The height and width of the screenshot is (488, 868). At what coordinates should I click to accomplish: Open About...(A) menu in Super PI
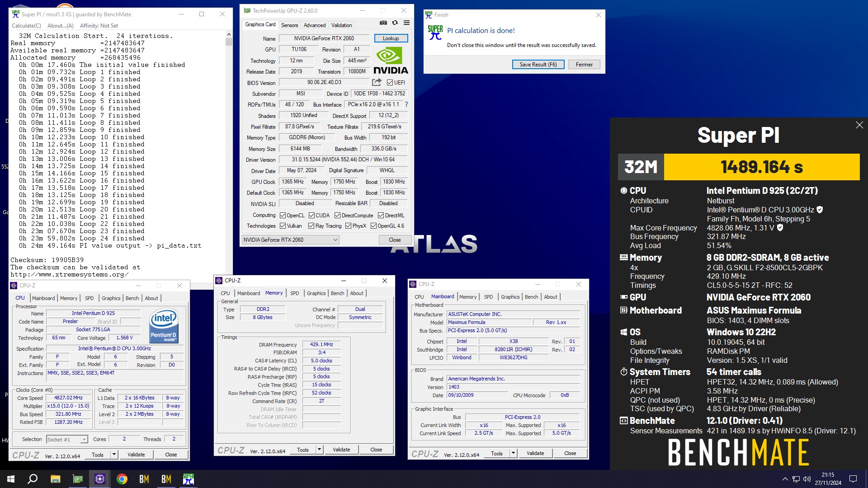(x=61, y=26)
